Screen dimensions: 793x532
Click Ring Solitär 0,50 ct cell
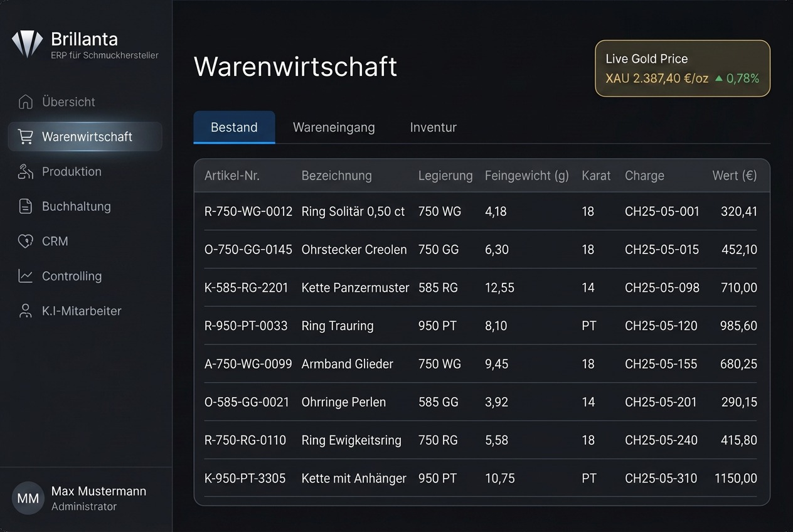pyautogui.click(x=353, y=211)
